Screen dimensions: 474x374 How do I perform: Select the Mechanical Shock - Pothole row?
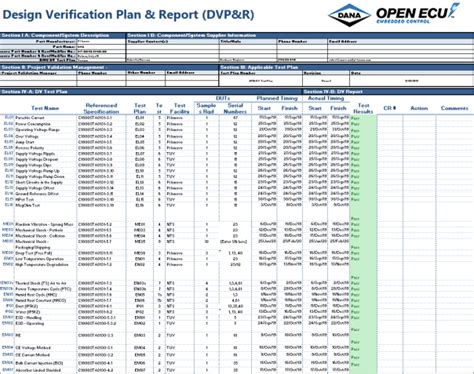(39, 230)
